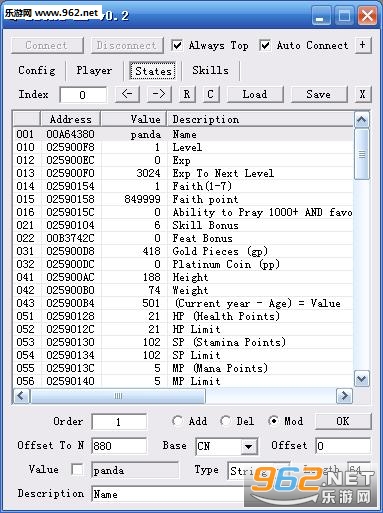Toggle the checkbox next to Value field

[x=77, y=470]
